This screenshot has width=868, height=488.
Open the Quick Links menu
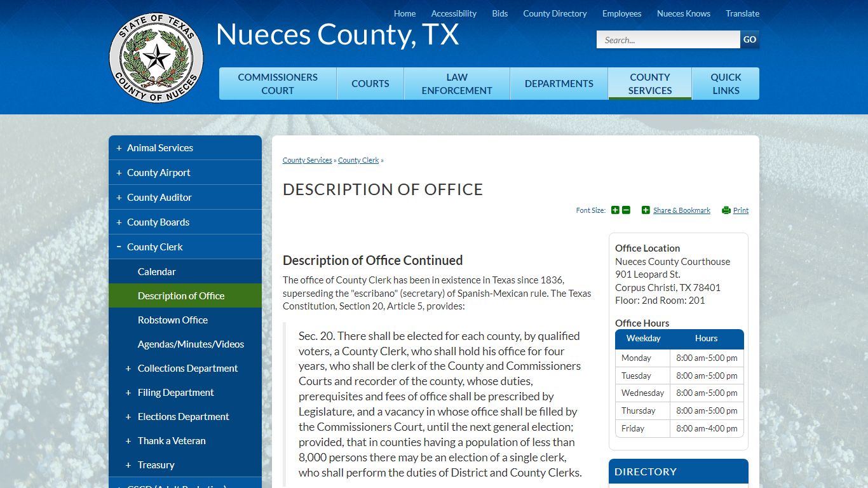pos(726,84)
